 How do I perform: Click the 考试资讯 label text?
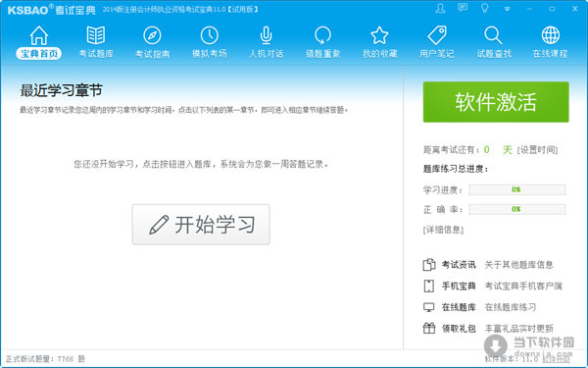click(x=459, y=265)
